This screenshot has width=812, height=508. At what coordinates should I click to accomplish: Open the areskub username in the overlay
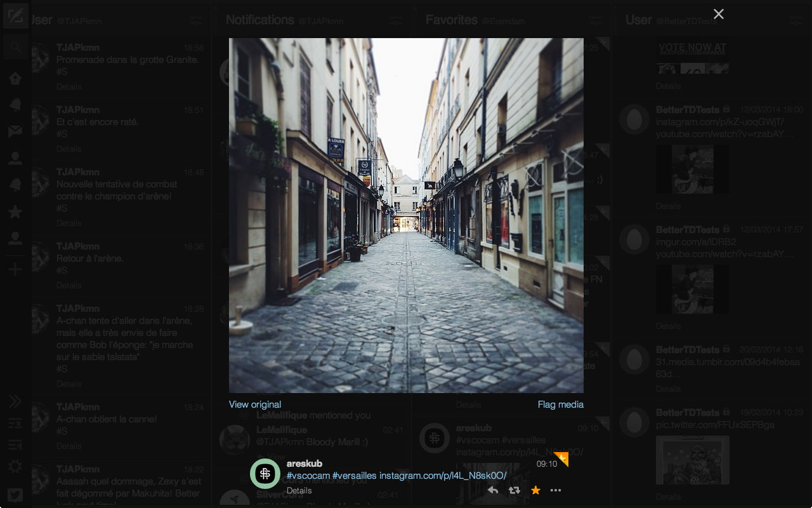(x=304, y=464)
